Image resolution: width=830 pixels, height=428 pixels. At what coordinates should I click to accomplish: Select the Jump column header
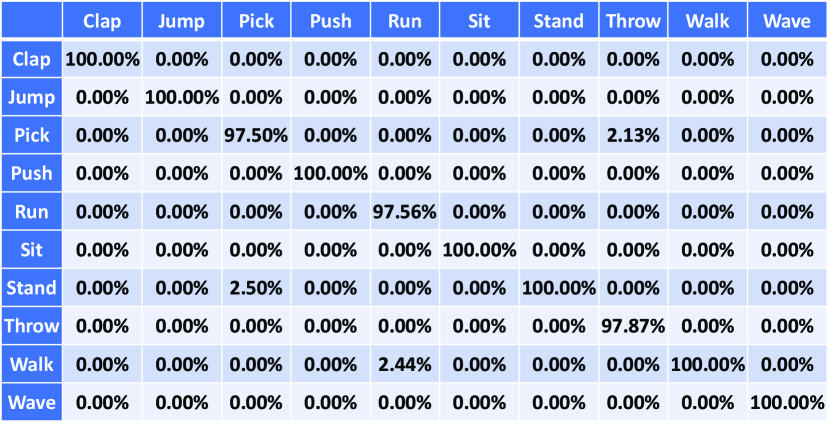coord(181,21)
